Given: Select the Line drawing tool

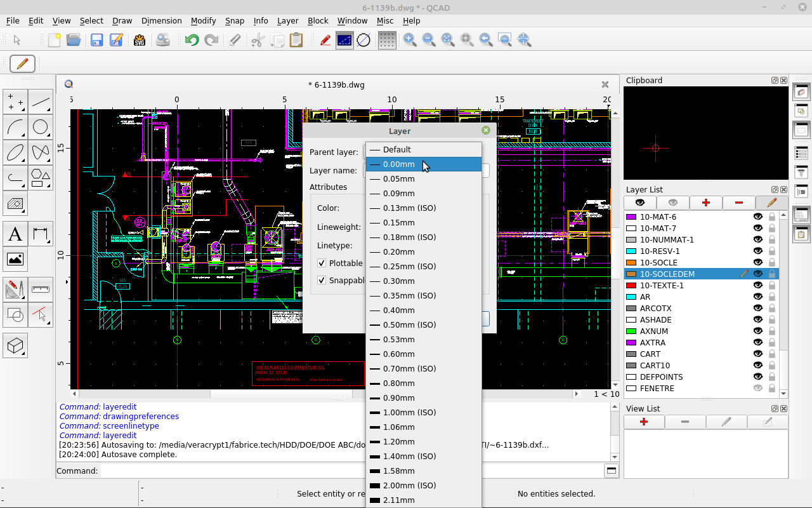Looking at the screenshot, I should tap(41, 102).
